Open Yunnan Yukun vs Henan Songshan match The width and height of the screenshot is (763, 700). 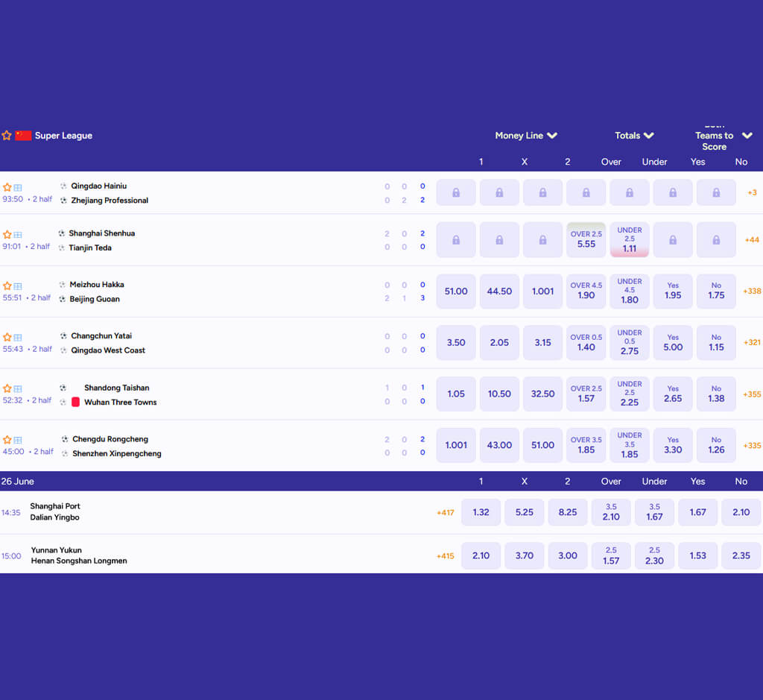pyautogui.click(x=79, y=555)
